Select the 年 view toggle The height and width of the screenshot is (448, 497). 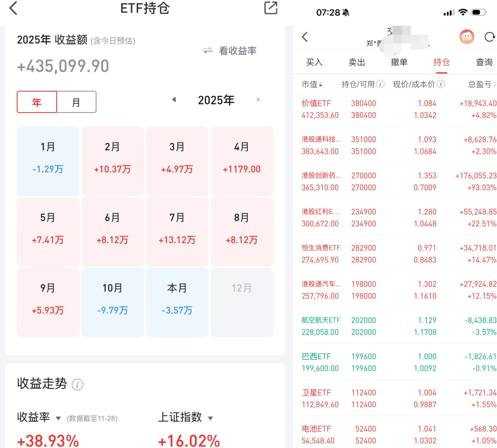37,102
